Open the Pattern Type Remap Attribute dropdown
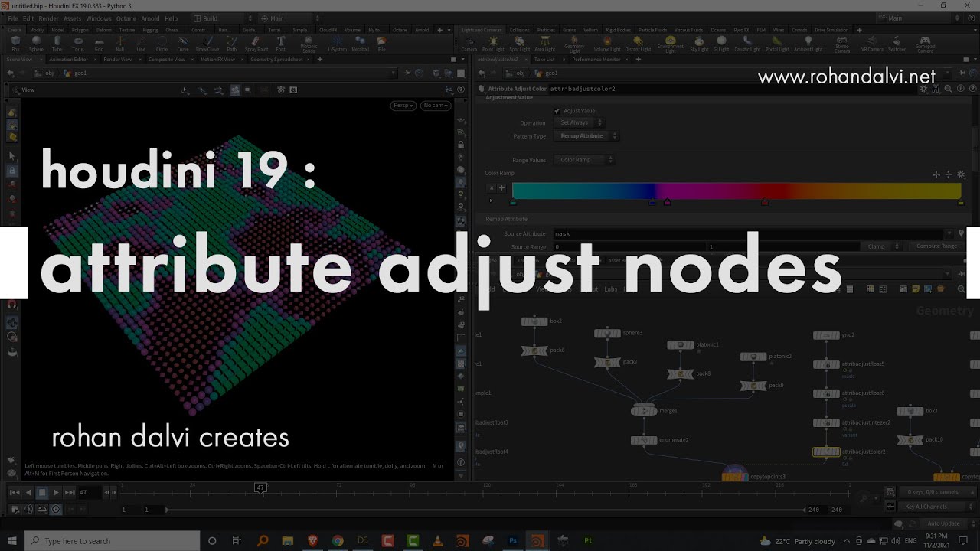 587,135
